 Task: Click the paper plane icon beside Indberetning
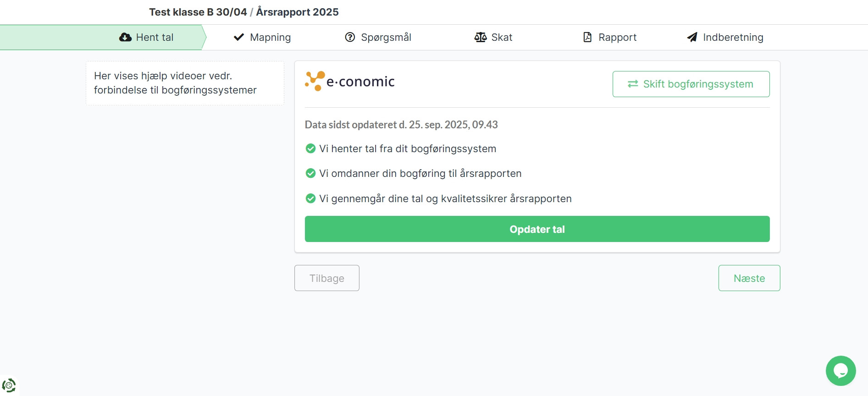(691, 37)
